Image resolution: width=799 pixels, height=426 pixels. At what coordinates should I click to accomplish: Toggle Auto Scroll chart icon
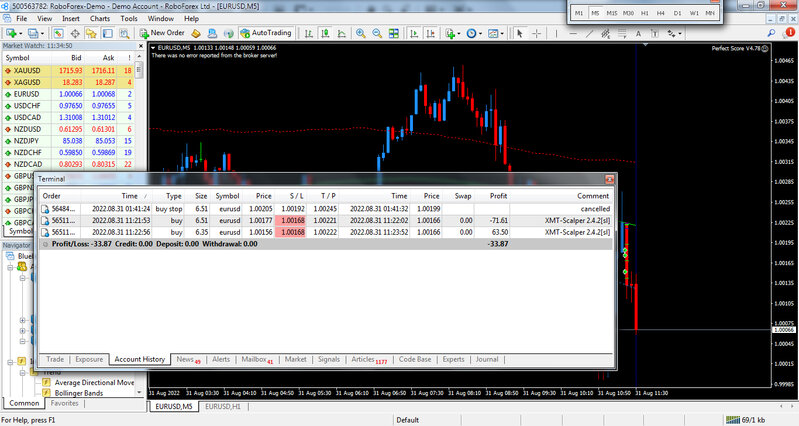coord(414,33)
